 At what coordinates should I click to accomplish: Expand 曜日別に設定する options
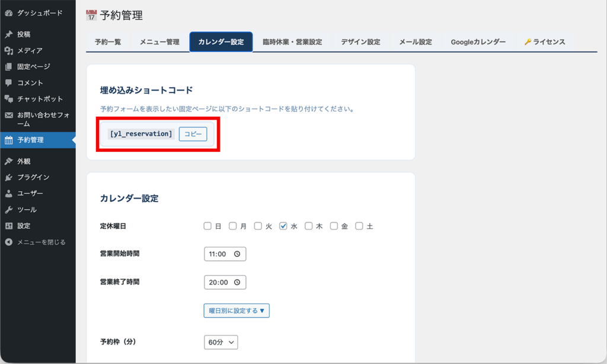point(236,310)
